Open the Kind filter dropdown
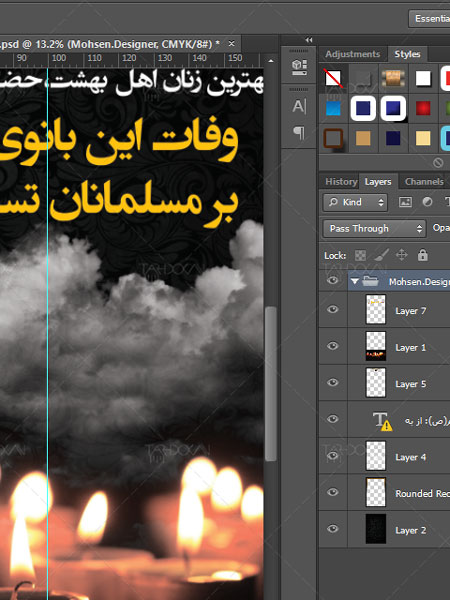The width and height of the screenshot is (450, 600). click(355, 202)
